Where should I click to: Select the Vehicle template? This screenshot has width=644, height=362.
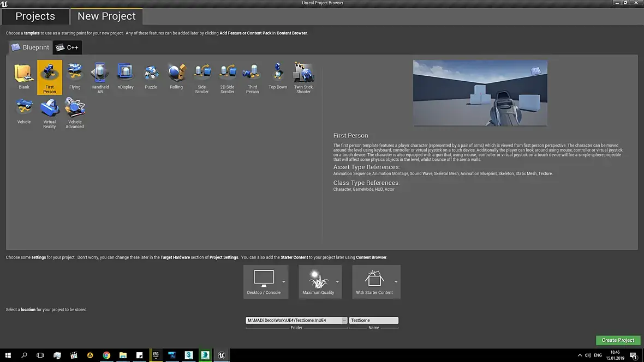[x=24, y=112]
